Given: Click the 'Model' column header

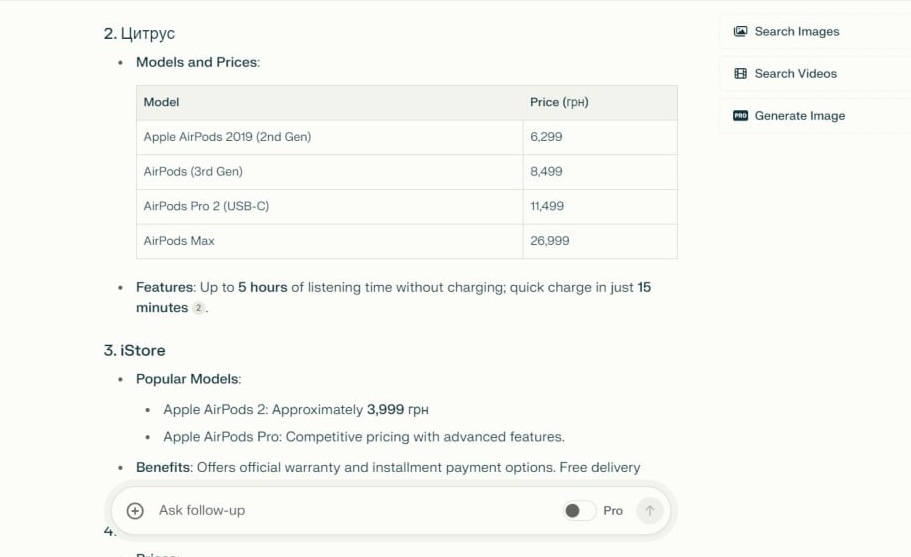Looking at the screenshot, I should 161,102.
